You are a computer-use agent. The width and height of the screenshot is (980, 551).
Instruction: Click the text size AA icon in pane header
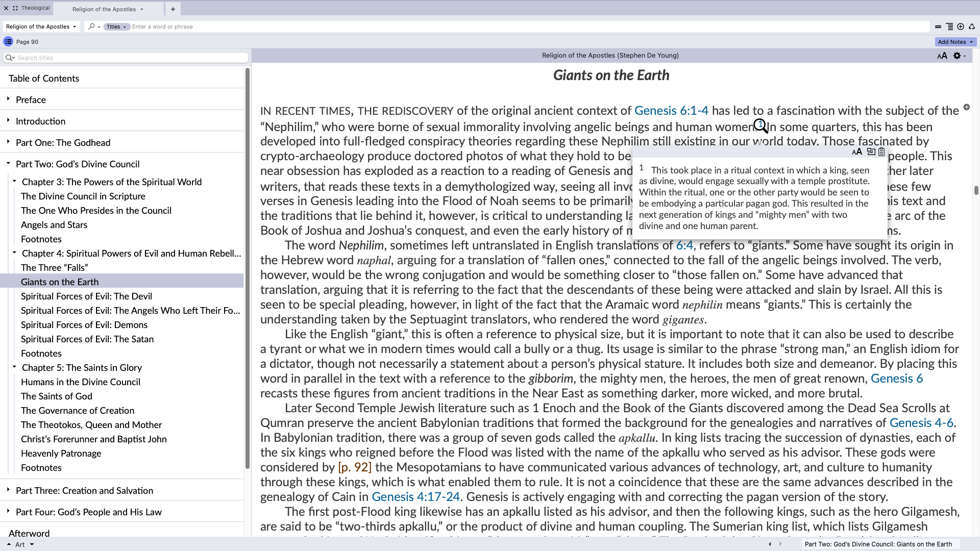pyautogui.click(x=942, y=56)
